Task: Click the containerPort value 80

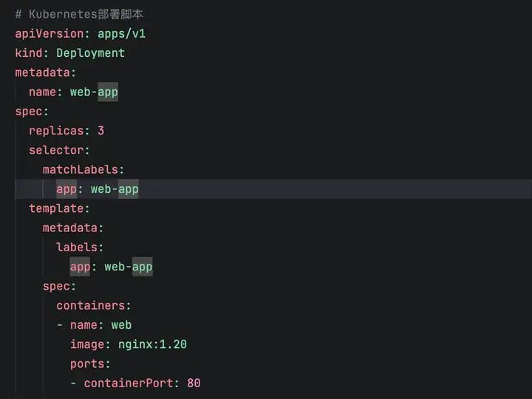Action: [194, 383]
